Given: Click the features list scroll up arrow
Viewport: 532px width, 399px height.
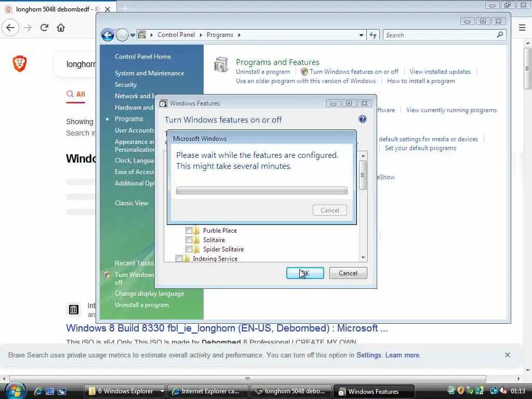Looking at the screenshot, I should [x=363, y=156].
